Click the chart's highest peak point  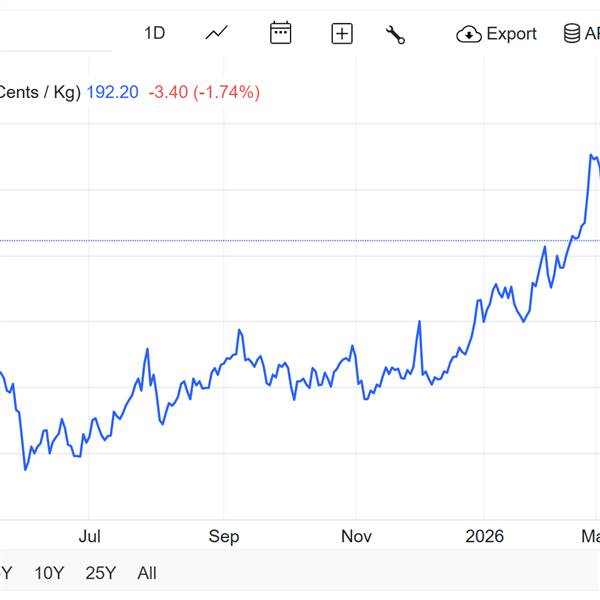coord(592,155)
